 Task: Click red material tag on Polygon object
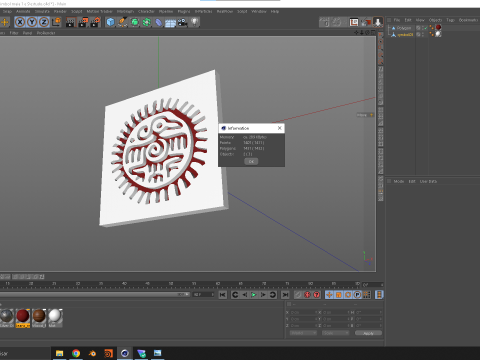[439, 27]
